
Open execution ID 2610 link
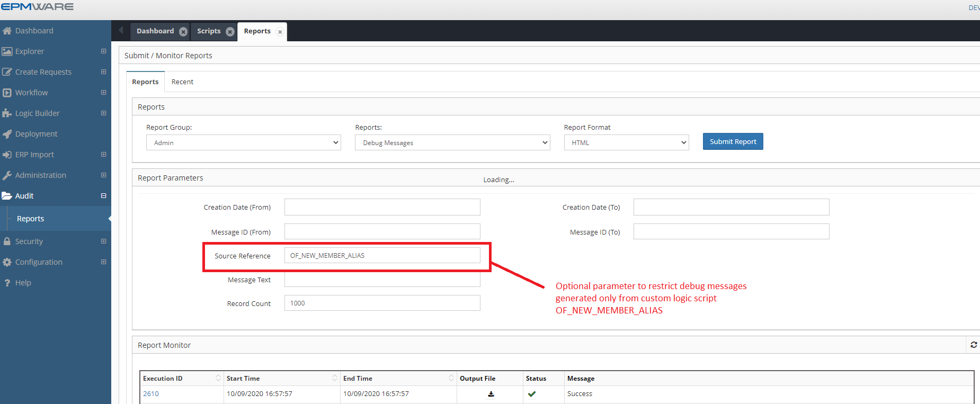[x=151, y=394]
